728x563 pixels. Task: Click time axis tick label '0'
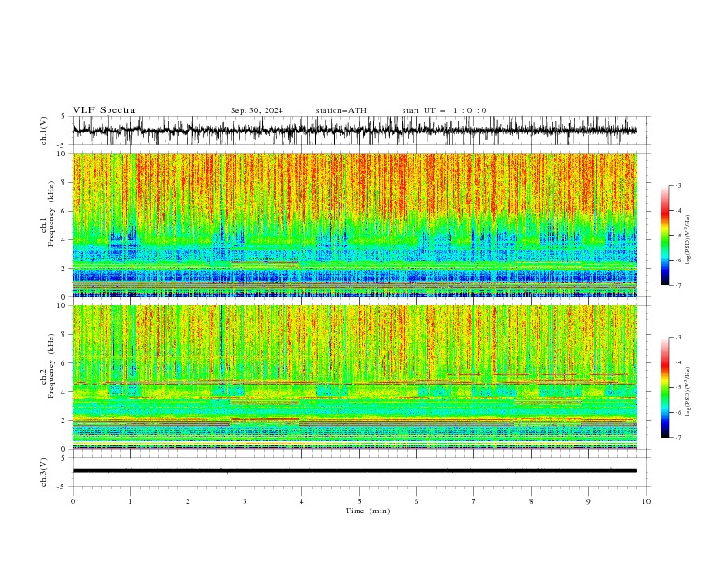[x=73, y=501]
